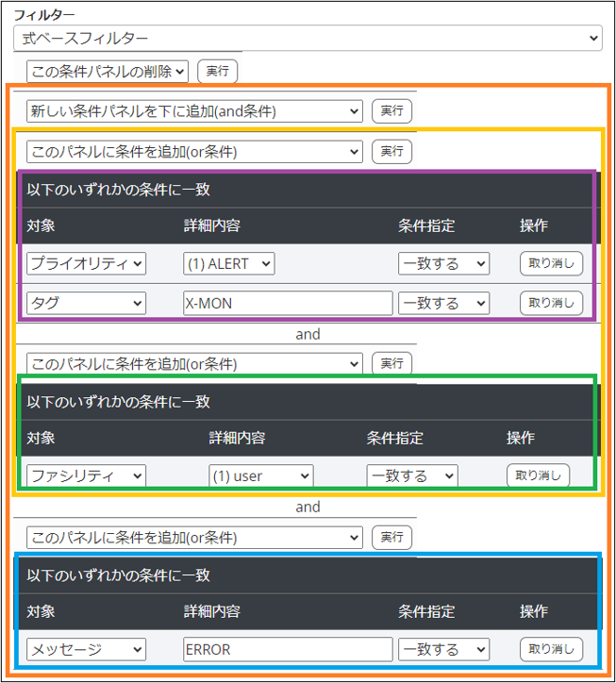
Task: Open the (1) user detail dropdown
Action: (x=261, y=475)
